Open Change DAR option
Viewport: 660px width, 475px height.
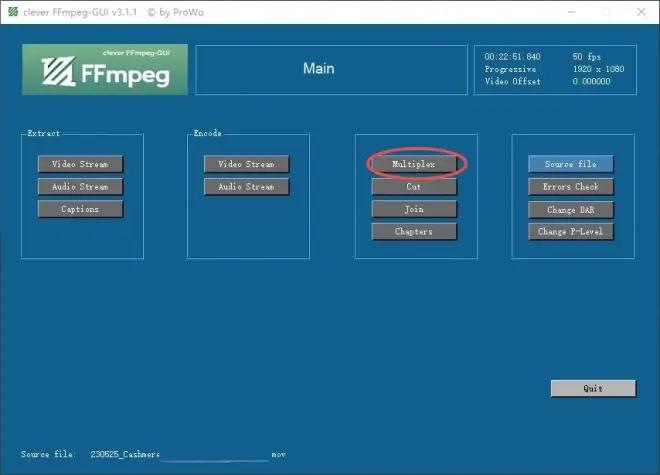click(571, 209)
